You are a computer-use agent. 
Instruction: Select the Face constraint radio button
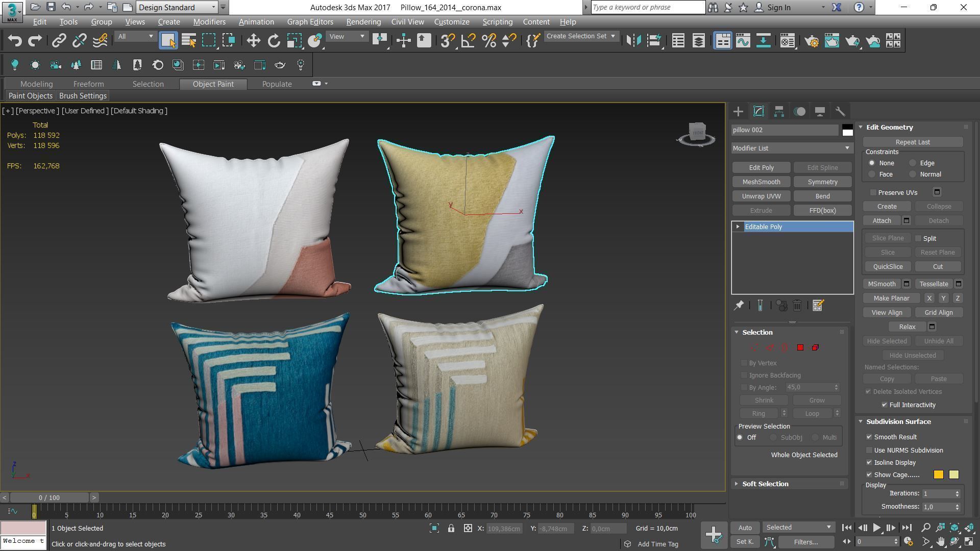tap(872, 174)
